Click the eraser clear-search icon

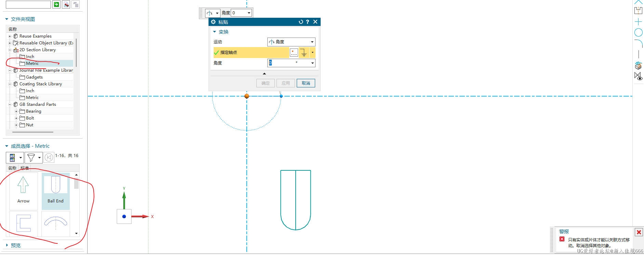(66, 4)
